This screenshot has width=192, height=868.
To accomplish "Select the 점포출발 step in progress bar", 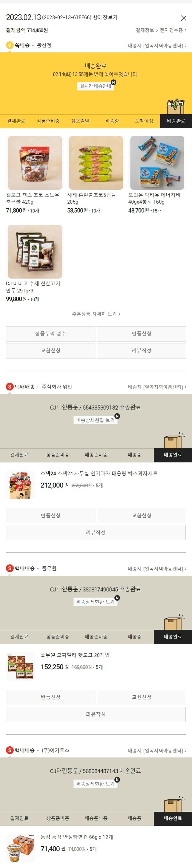I will pyautogui.click(x=80, y=121).
